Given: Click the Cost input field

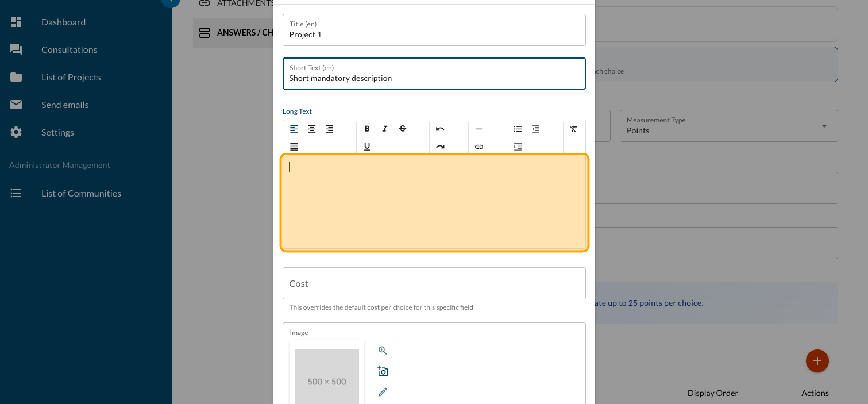Looking at the screenshot, I should (x=434, y=283).
